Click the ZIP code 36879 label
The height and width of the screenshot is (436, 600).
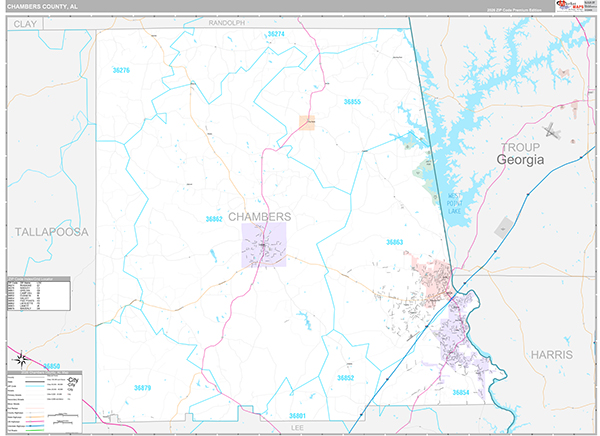tap(143, 387)
